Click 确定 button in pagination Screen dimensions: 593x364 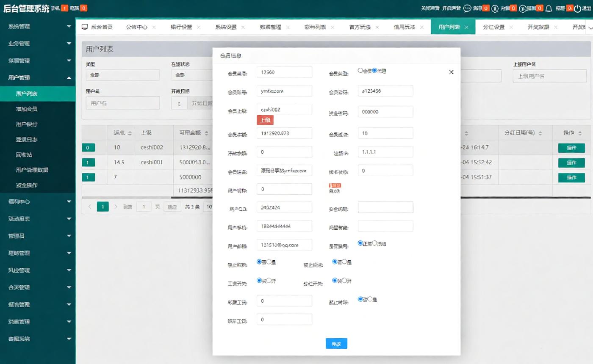tap(172, 207)
